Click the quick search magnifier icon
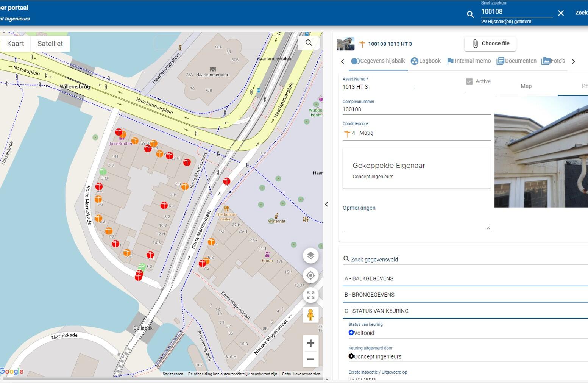The width and height of the screenshot is (588, 383). pyautogui.click(x=470, y=14)
